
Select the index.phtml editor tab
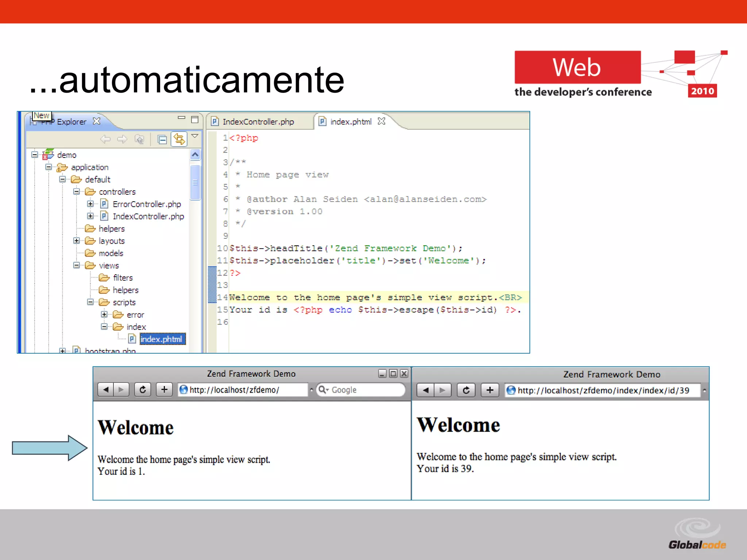351,121
